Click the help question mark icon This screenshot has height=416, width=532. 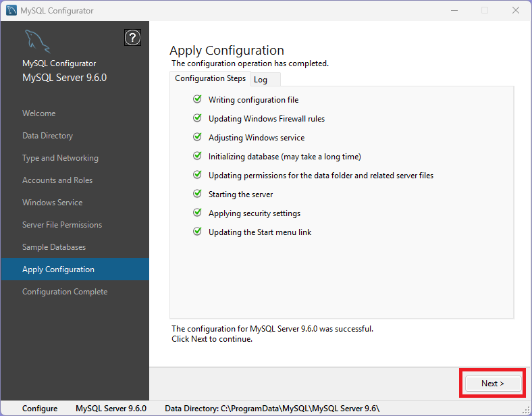133,38
